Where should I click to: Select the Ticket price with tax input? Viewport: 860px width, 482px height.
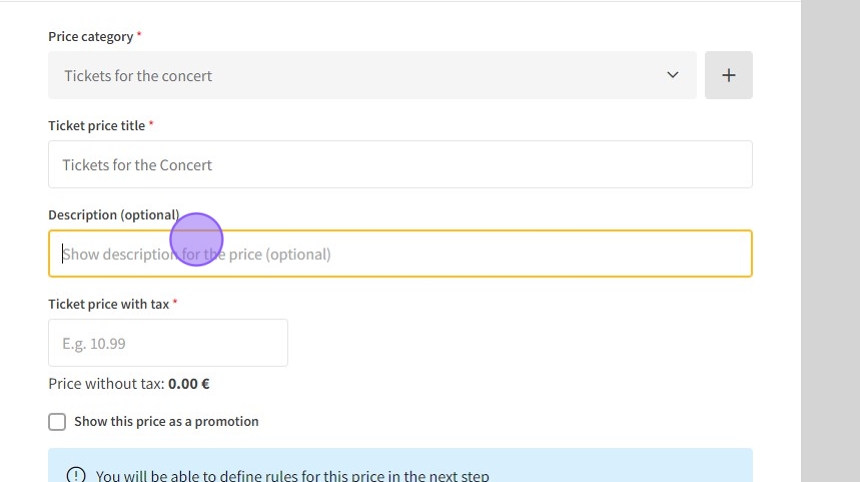point(168,343)
